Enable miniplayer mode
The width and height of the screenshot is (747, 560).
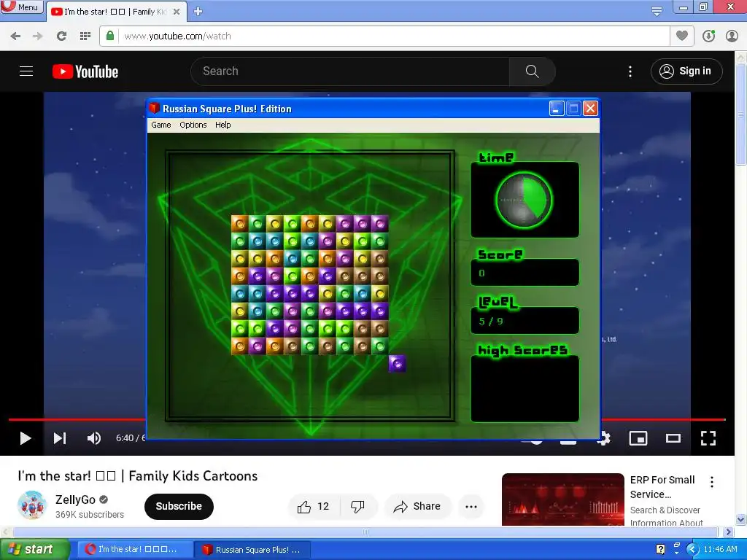(638, 438)
